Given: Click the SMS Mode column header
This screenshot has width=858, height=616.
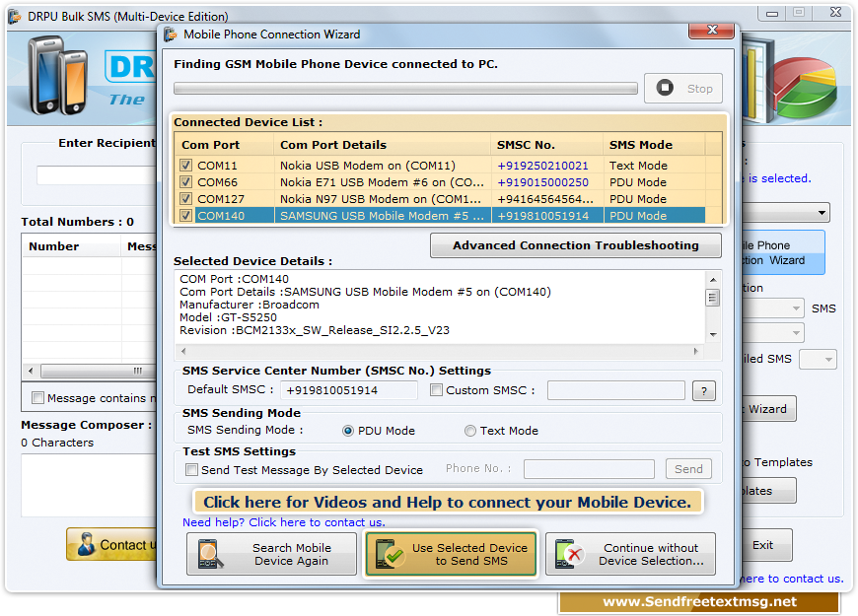Looking at the screenshot, I should pyautogui.click(x=654, y=145).
